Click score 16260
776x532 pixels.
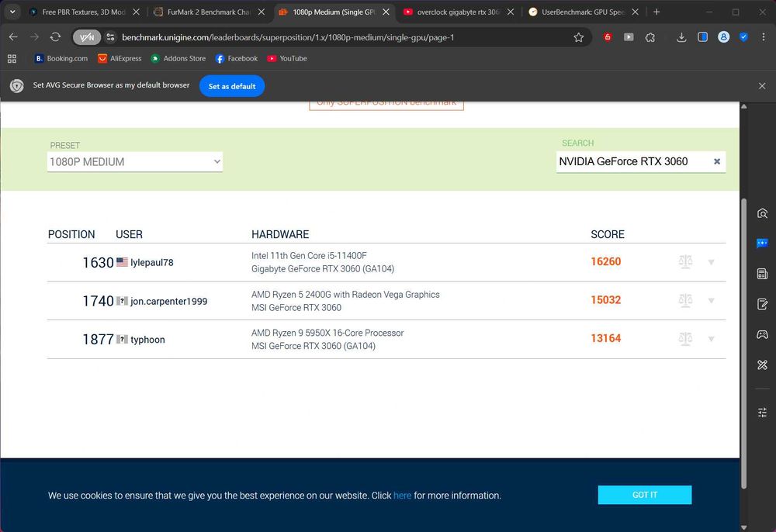coord(606,261)
